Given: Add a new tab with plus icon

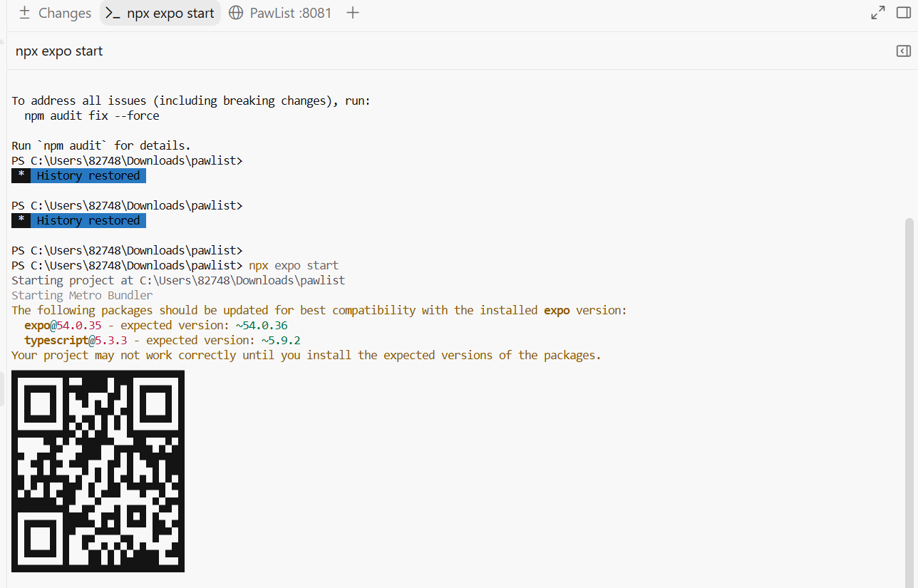Looking at the screenshot, I should click(352, 13).
